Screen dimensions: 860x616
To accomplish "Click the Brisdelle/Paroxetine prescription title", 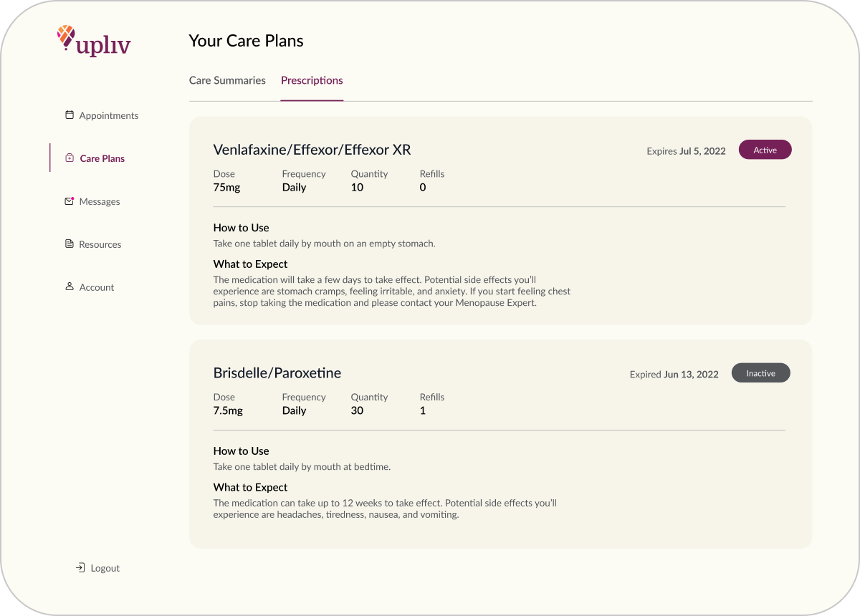I will coord(277,373).
